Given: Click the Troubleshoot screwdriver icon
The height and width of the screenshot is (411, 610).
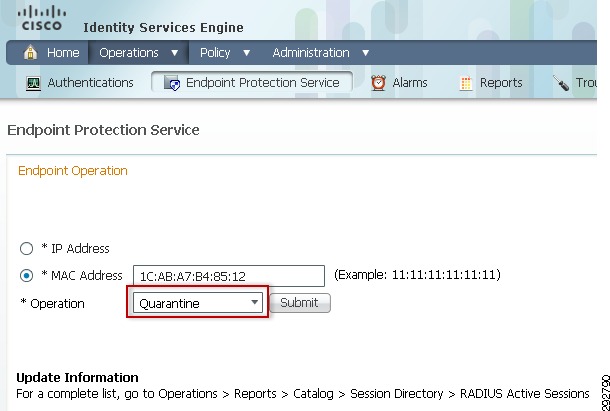Looking at the screenshot, I should tap(561, 83).
